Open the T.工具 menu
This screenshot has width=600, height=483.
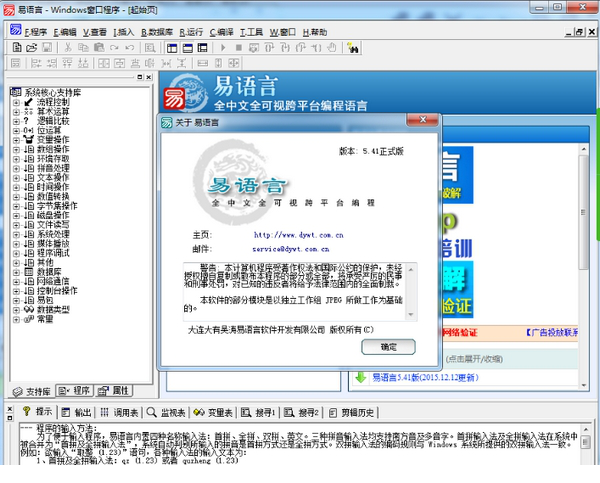tap(251, 32)
